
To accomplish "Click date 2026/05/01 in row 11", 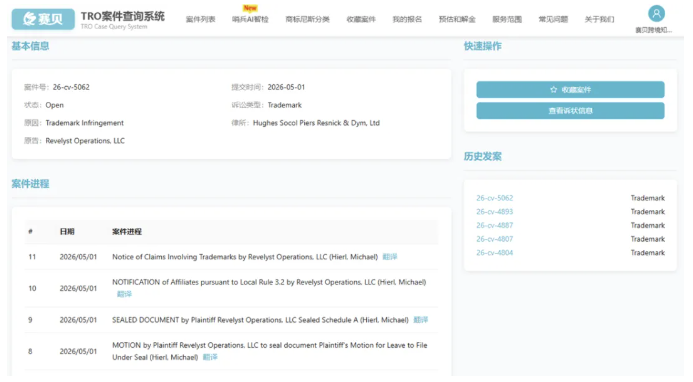I will pyautogui.click(x=78, y=257).
